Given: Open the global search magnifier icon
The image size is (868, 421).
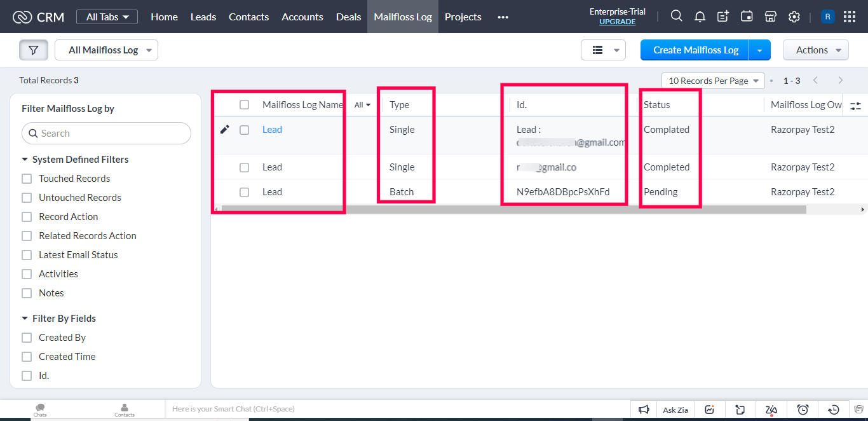Looking at the screenshot, I should (677, 17).
